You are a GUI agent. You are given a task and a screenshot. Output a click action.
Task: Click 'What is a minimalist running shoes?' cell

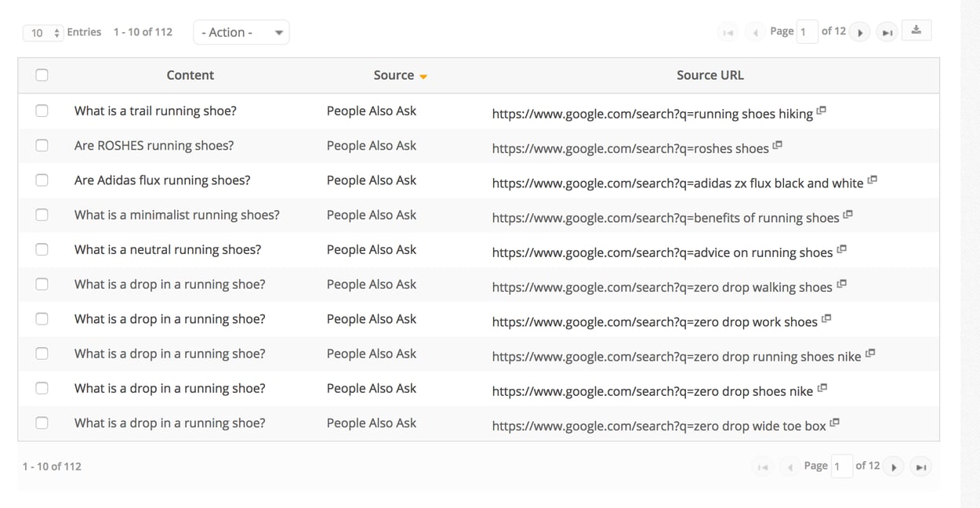[176, 215]
